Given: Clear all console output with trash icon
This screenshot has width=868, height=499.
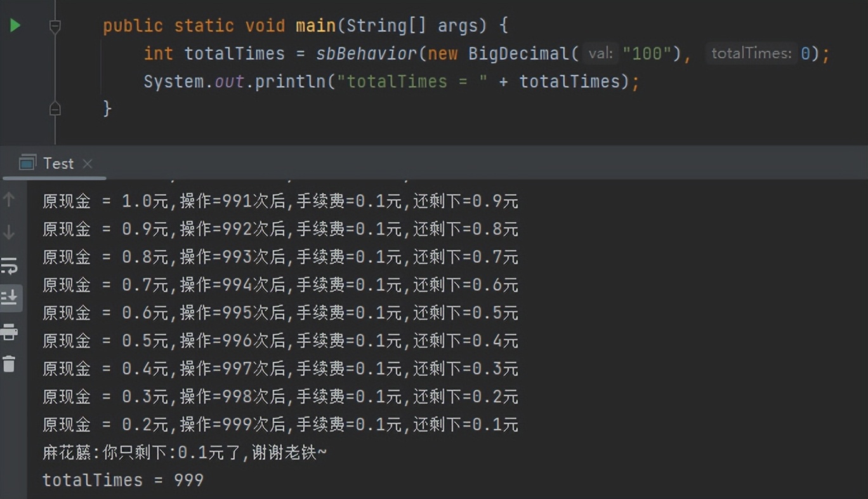Looking at the screenshot, I should click(10, 364).
